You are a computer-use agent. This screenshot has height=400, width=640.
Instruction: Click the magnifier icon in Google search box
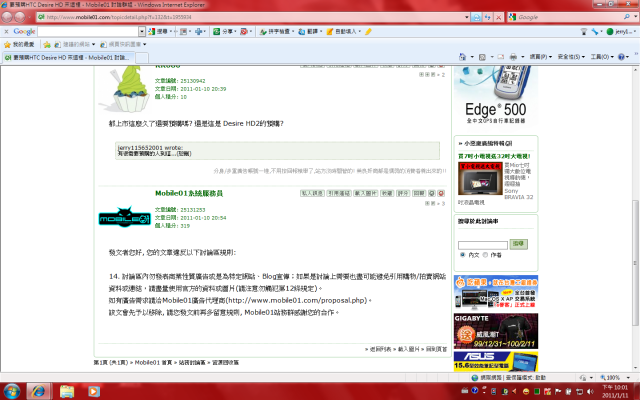[627, 17]
